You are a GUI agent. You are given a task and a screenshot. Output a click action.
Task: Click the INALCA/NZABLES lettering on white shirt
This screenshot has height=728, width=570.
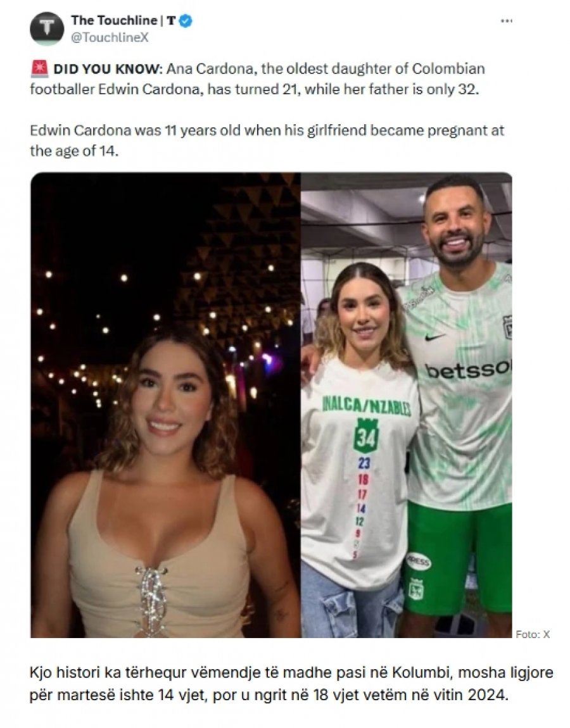click(x=367, y=406)
